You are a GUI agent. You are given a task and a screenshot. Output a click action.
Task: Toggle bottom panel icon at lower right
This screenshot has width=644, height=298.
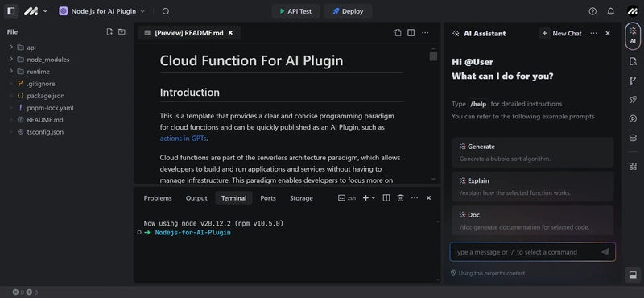(x=633, y=275)
